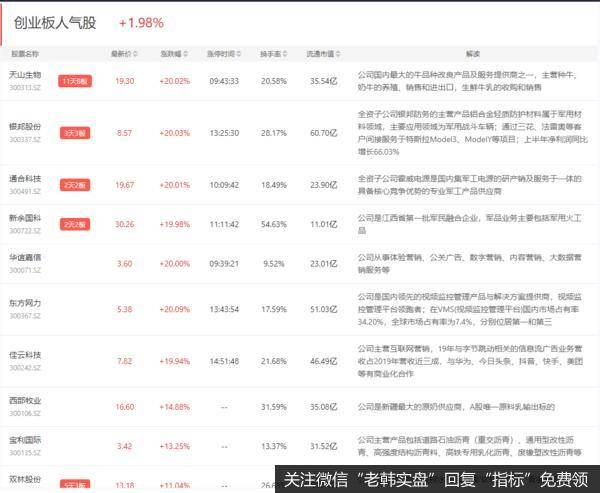
Task: Click the market cap 51.03亿
Action: [324, 309]
